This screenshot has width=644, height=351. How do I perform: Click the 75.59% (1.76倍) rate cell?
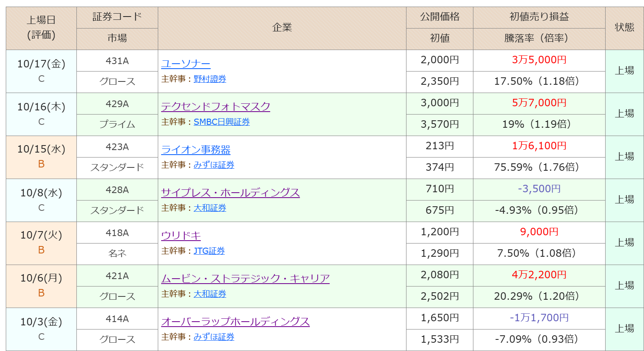(539, 167)
